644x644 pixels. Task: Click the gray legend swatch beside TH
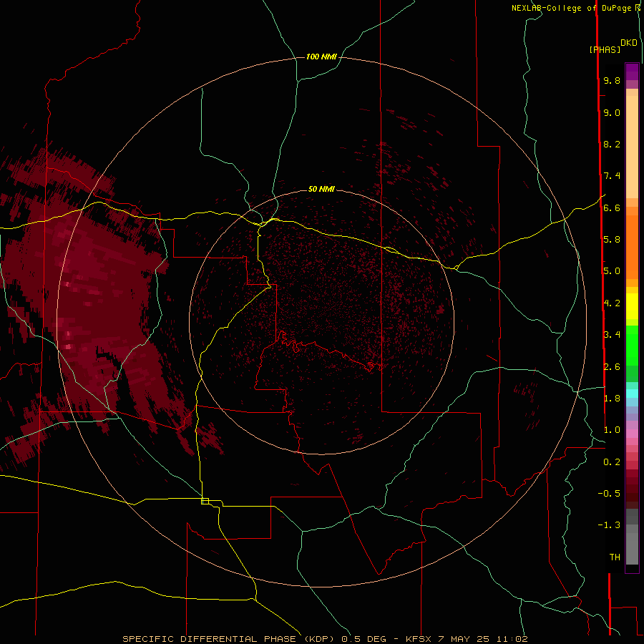click(632, 549)
